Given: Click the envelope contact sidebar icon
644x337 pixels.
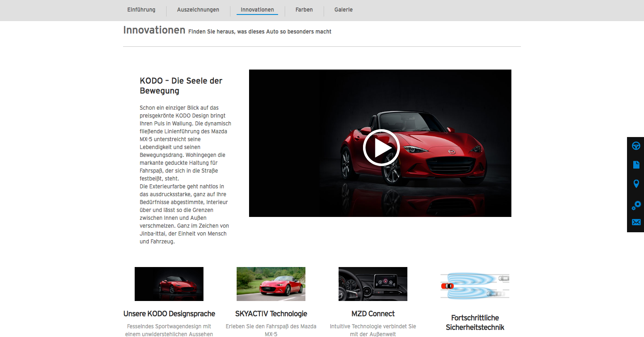Looking at the screenshot, I should click(x=636, y=222).
